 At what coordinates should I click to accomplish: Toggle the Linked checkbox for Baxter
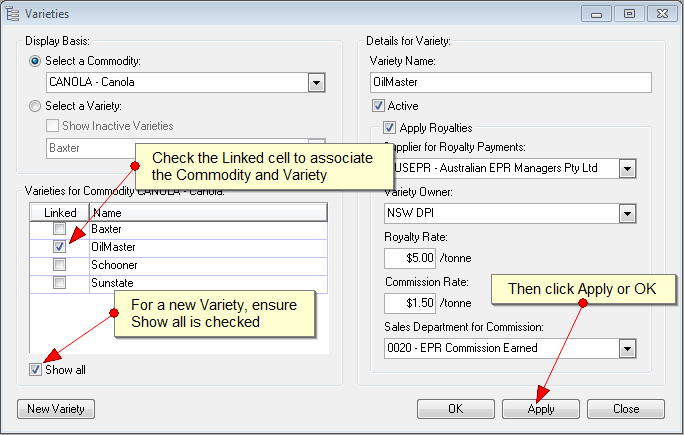pyautogui.click(x=60, y=229)
